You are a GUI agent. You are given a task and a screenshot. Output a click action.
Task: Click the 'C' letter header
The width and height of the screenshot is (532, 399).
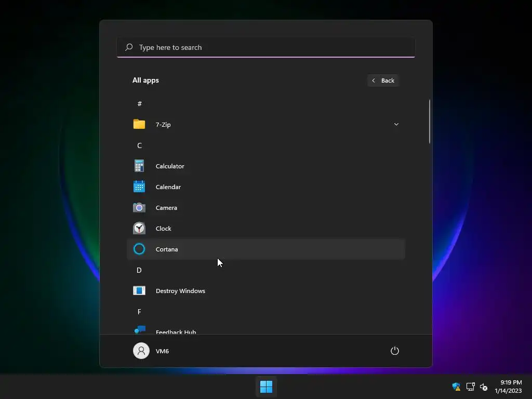(139, 145)
